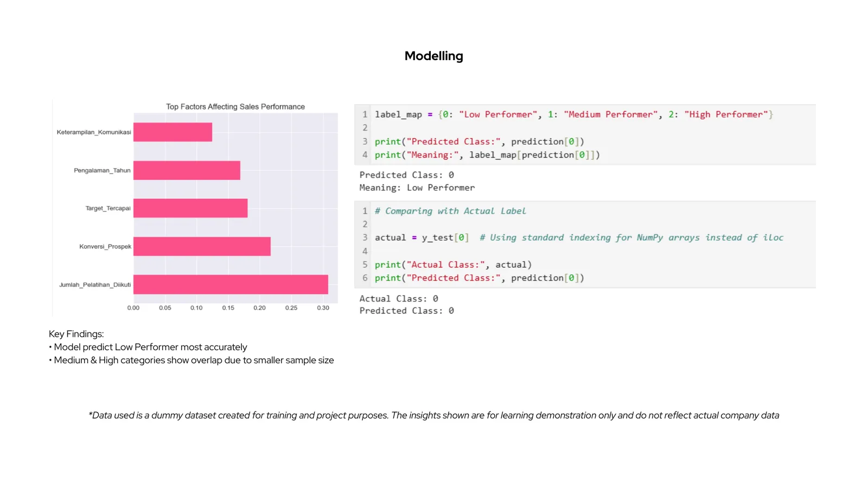Click the Pengalaman_Tahun bar

(187, 170)
